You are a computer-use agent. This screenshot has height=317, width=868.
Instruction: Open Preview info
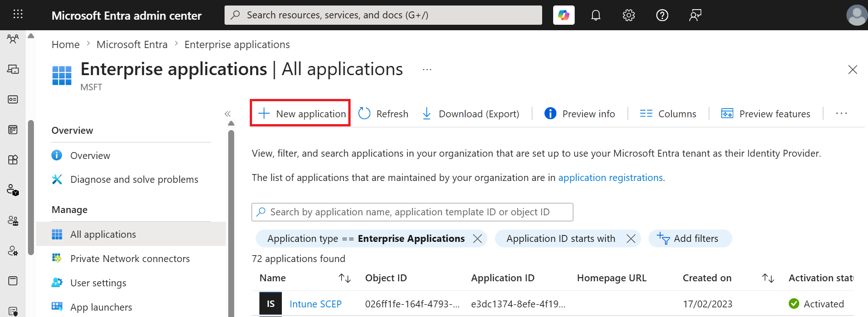click(580, 114)
